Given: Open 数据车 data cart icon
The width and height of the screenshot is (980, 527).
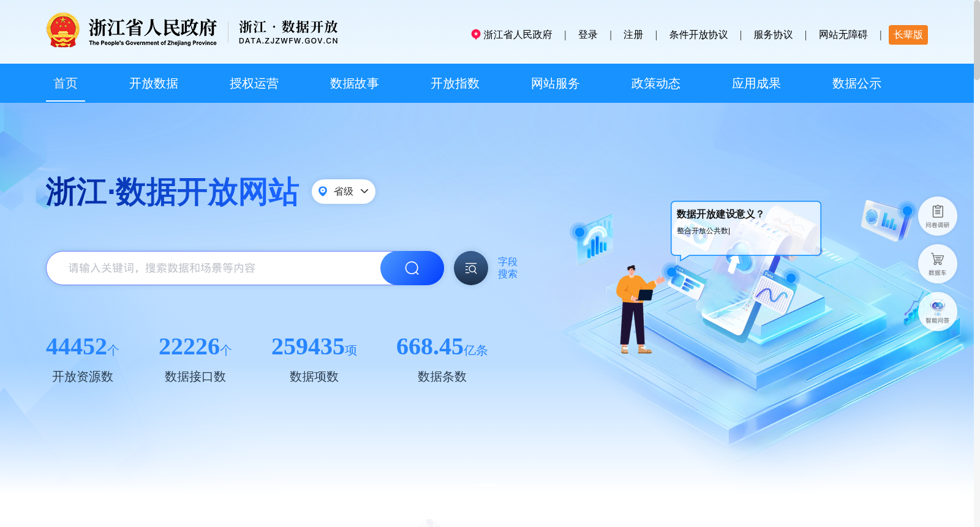Looking at the screenshot, I should pyautogui.click(x=938, y=264).
